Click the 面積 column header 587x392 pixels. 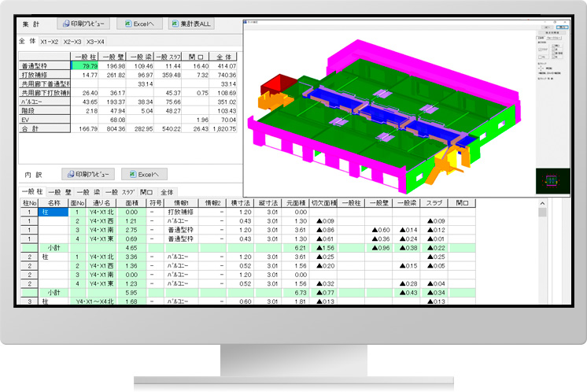click(131, 203)
